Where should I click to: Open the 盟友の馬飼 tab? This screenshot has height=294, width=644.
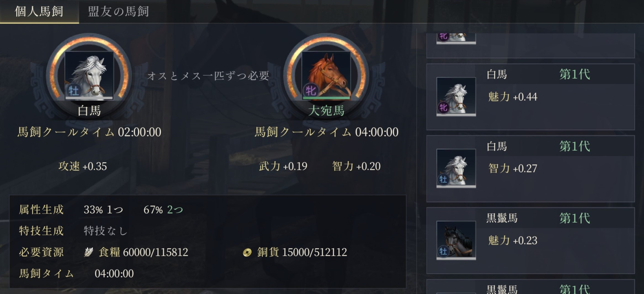119,12
